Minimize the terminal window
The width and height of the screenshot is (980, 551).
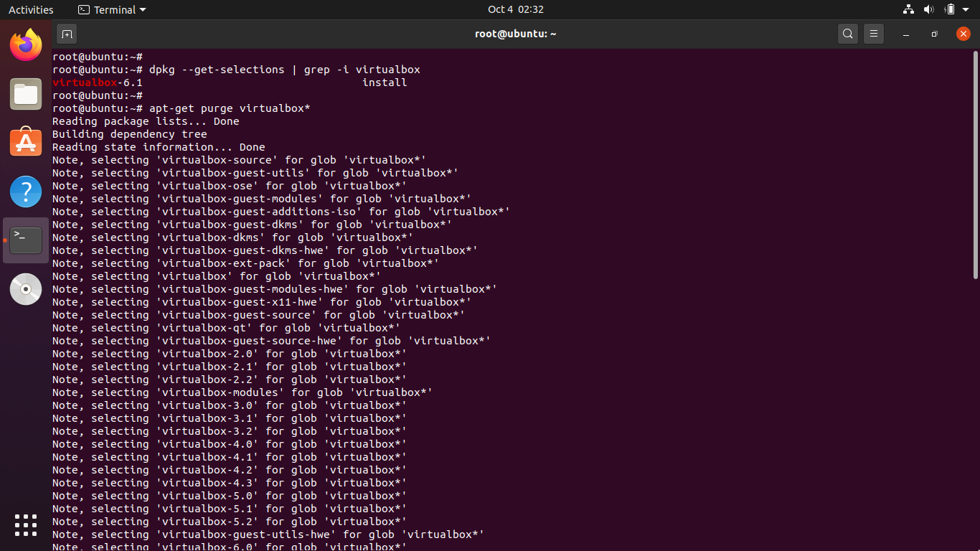click(906, 34)
